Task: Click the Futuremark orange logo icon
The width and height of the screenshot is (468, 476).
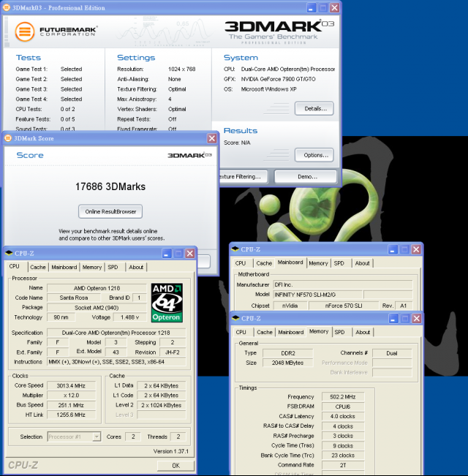Action: tap(25, 31)
